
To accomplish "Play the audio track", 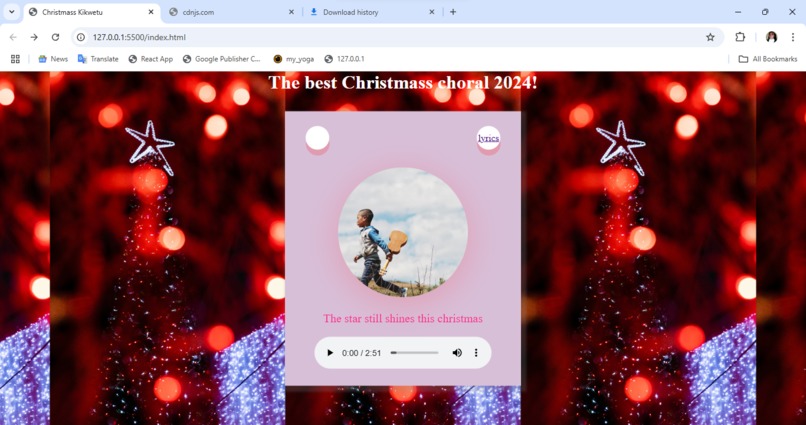I will (330, 353).
